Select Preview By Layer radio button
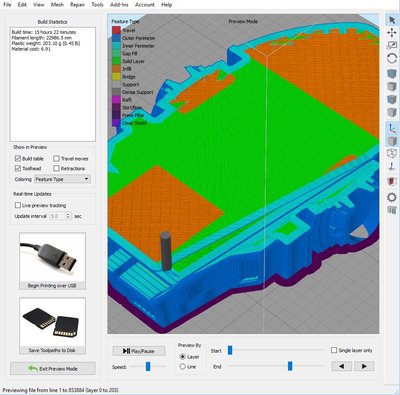 [182, 357]
